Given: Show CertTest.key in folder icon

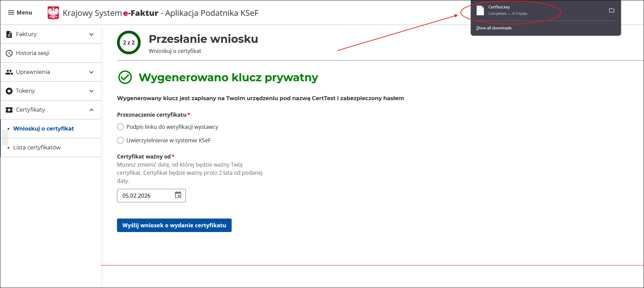Looking at the screenshot, I should point(612,10).
